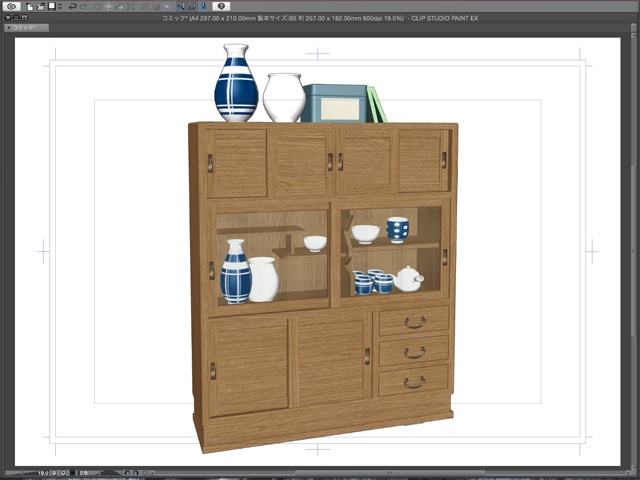Image resolution: width=640 pixels, height=480 pixels.
Task: Click the white vase on cabinet top
Action: point(284,98)
